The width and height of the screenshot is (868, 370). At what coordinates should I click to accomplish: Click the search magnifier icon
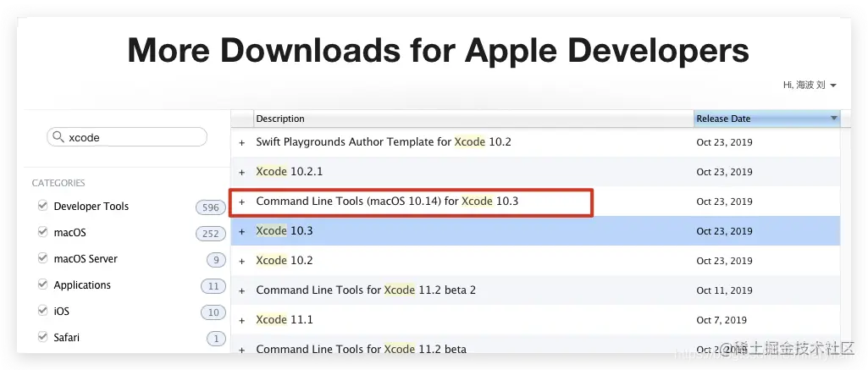(58, 137)
